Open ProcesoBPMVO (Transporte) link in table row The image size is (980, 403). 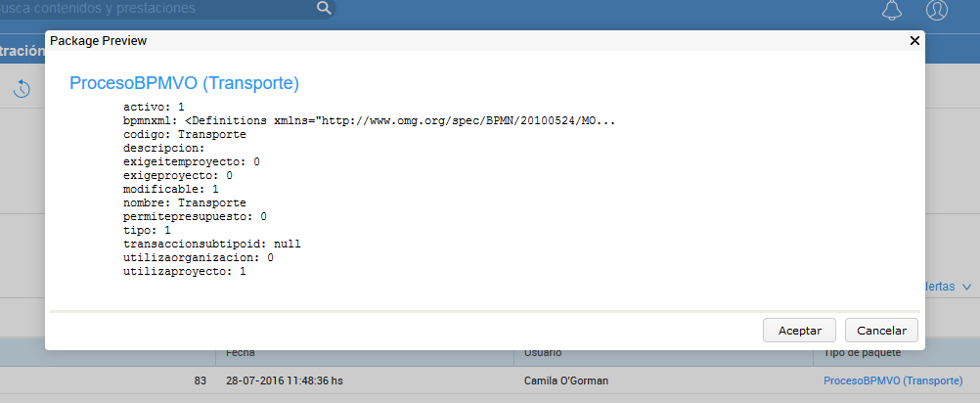893,380
